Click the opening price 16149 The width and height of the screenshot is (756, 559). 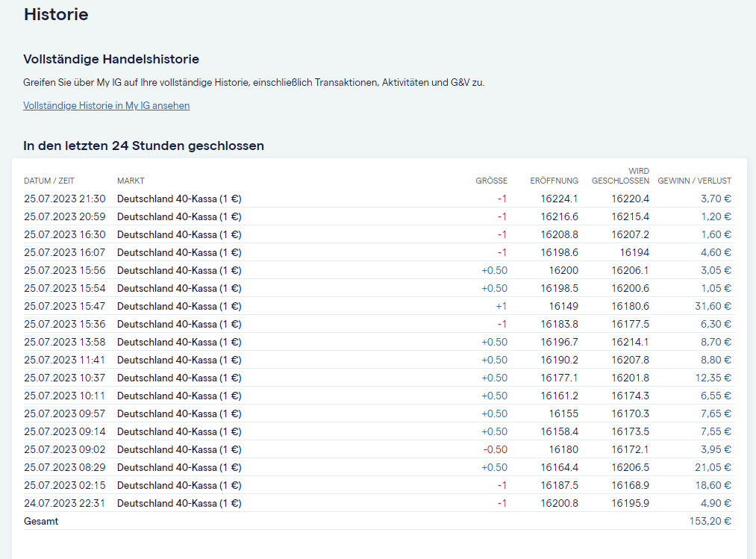[563, 307]
